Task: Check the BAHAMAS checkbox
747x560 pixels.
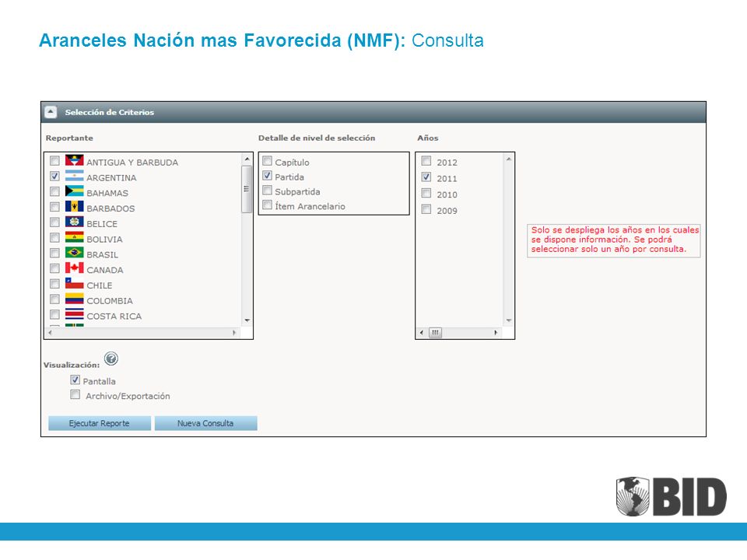Action: [x=54, y=191]
